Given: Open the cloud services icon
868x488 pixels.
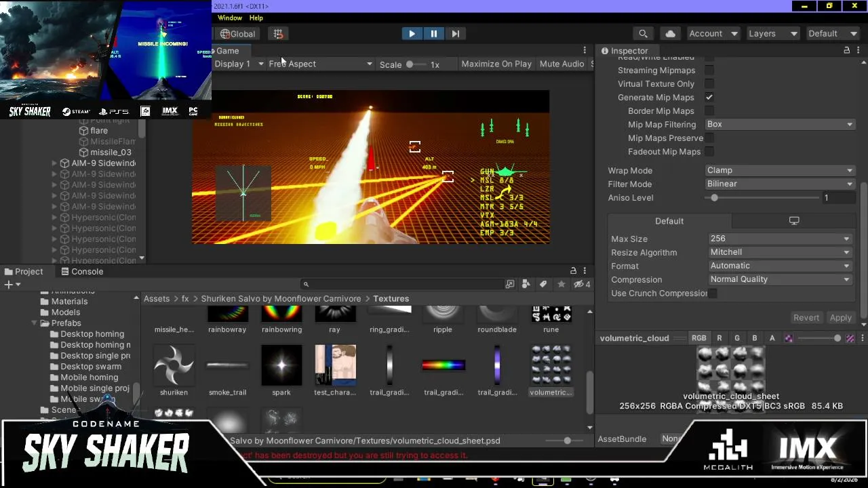Looking at the screenshot, I should click(x=671, y=33).
